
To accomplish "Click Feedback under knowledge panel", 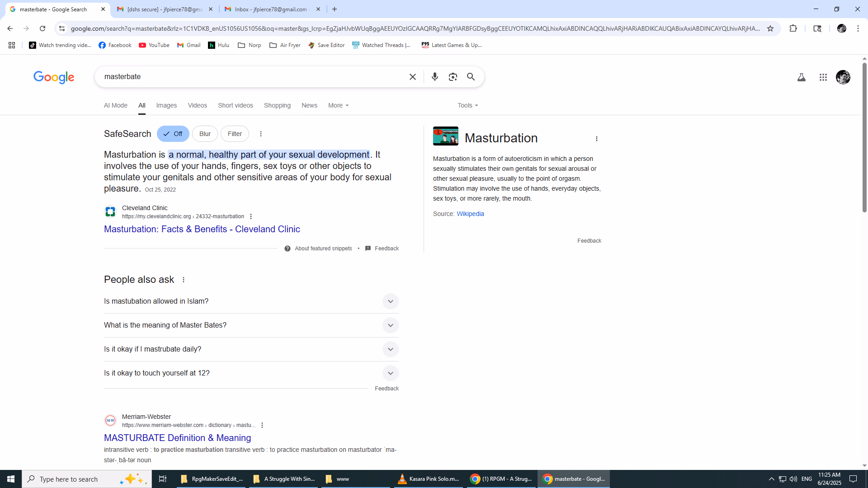I will point(589,241).
